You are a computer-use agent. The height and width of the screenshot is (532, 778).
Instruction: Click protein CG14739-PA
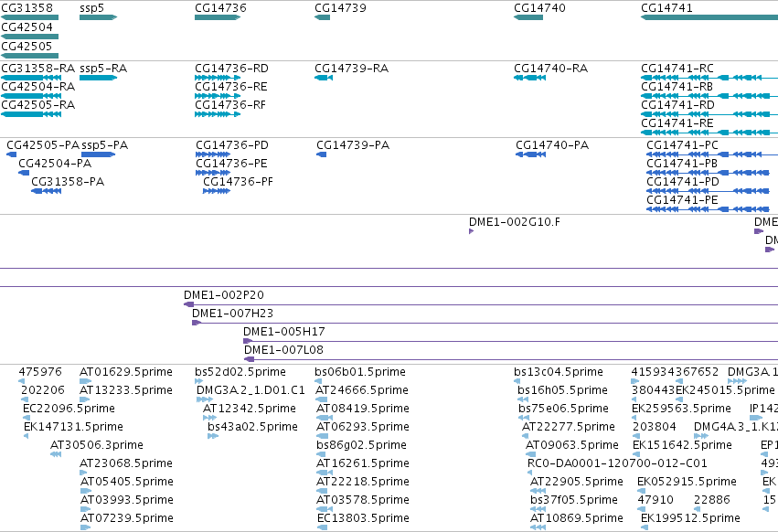322,154
